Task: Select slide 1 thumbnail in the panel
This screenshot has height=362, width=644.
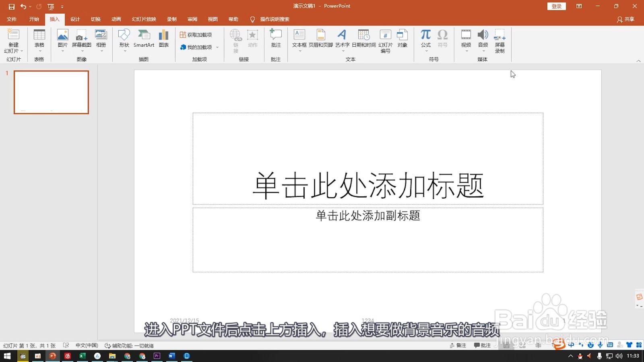Action: point(51,92)
